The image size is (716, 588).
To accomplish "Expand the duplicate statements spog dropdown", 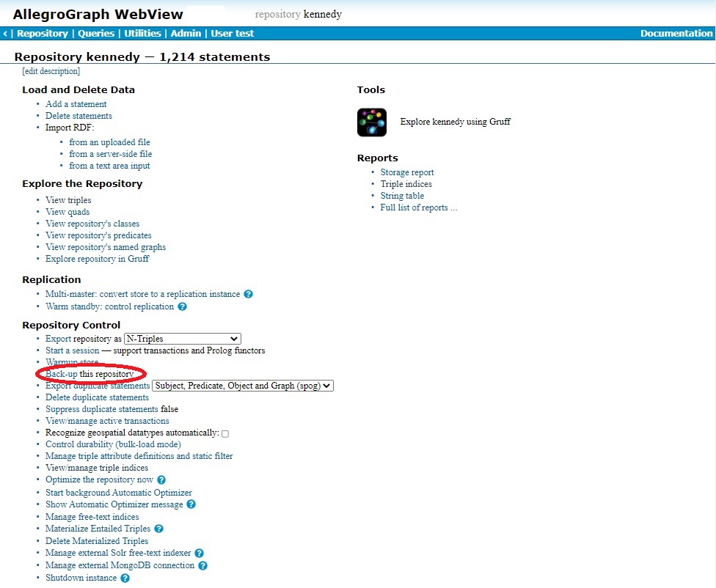I will 243,386.
